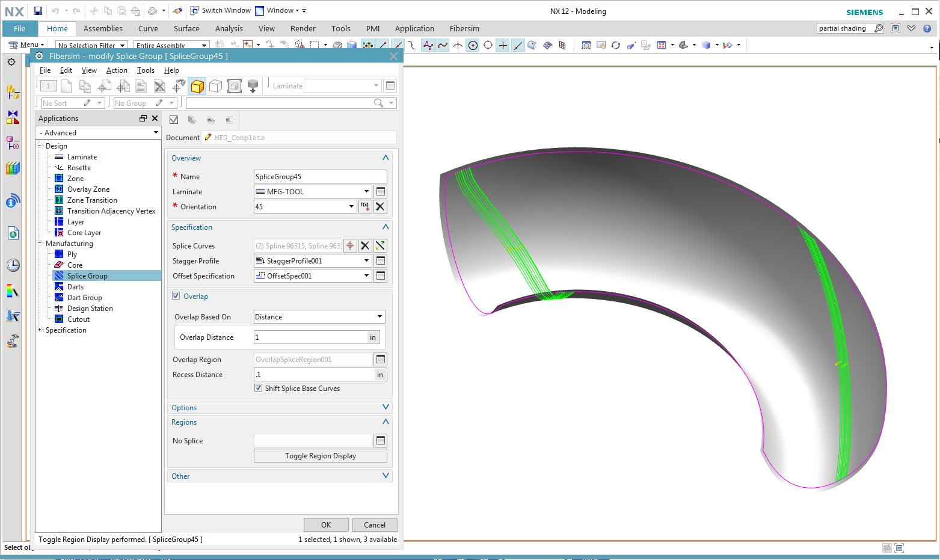This screenshot has width=940, height=560.
Task: Open the Overlap Based On dropdown
Action: (x=379, y=317)
